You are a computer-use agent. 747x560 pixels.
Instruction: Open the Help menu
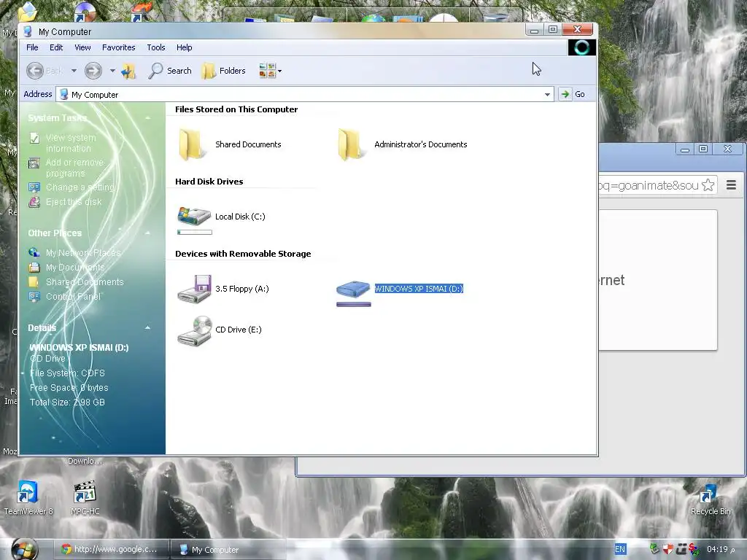[185, 47]
